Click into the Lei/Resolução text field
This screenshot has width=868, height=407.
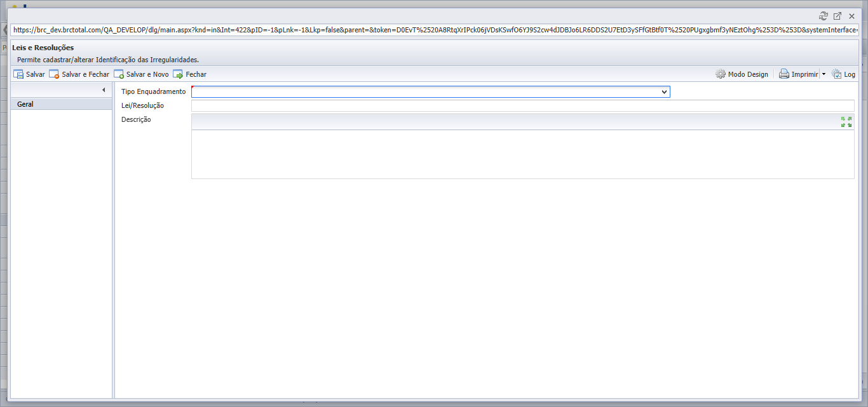(x=522, y=105)
